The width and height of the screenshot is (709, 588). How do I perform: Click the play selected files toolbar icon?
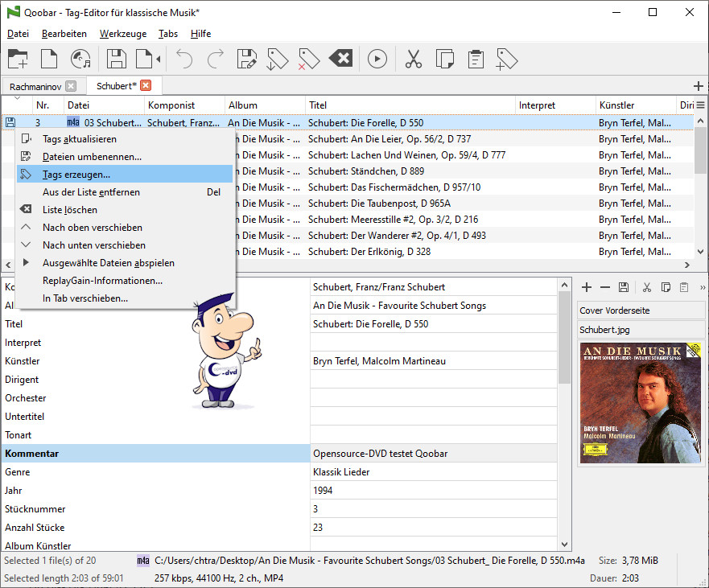pos(377,59)
